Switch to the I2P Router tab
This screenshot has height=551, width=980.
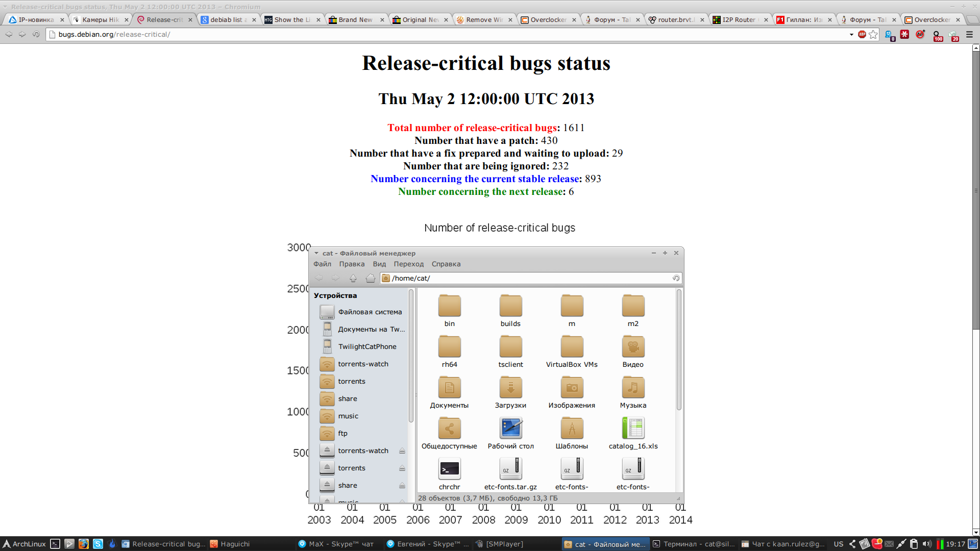point(738,20)
